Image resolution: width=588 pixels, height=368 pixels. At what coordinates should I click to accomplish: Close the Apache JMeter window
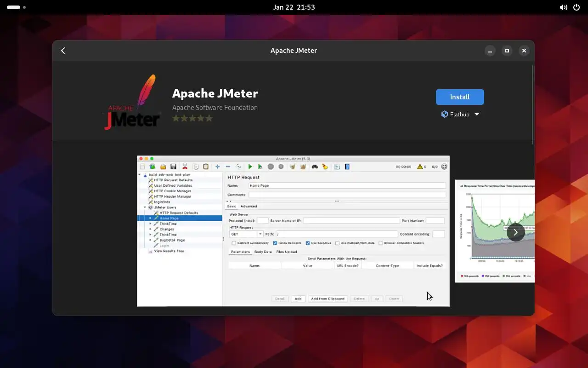click(x=524, y=51)
